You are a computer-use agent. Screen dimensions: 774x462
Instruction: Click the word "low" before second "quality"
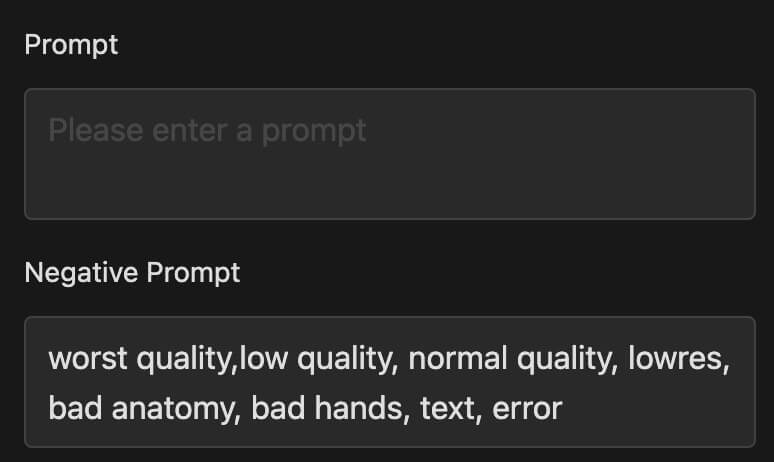point(264,359)
